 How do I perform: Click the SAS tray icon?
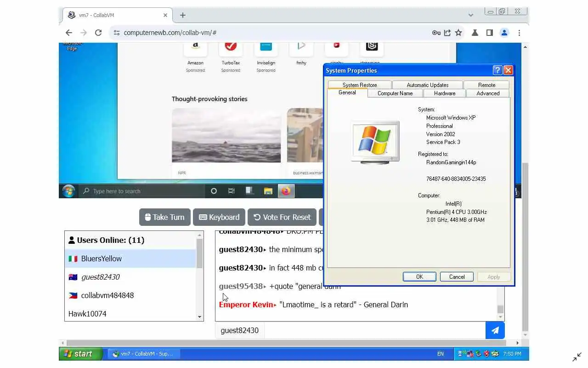point(495,354)
